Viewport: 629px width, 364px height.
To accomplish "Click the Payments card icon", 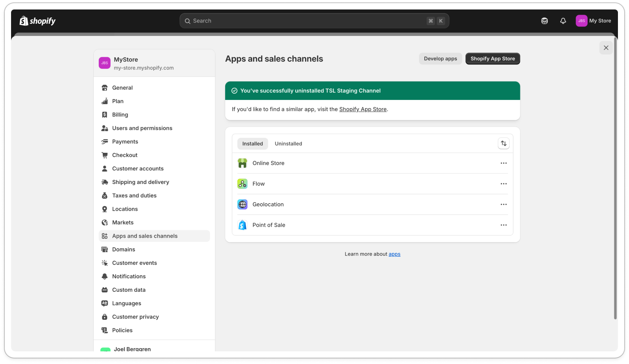I will tap(105, 141).
